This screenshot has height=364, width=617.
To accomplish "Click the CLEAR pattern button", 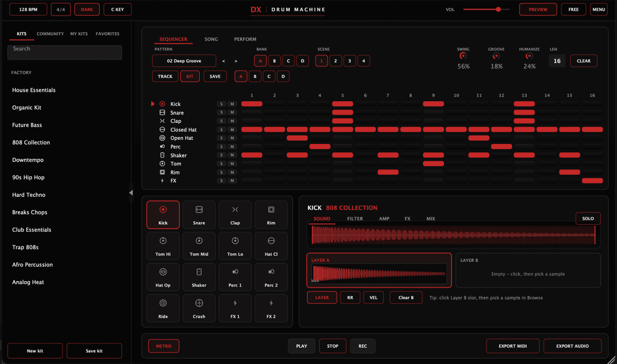I will pos(584,61).
